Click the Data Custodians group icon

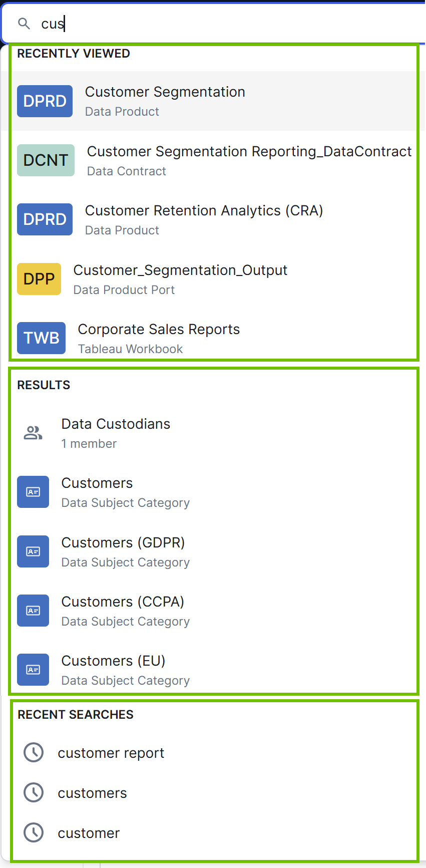pyautogui.click(x=33, y=433)
